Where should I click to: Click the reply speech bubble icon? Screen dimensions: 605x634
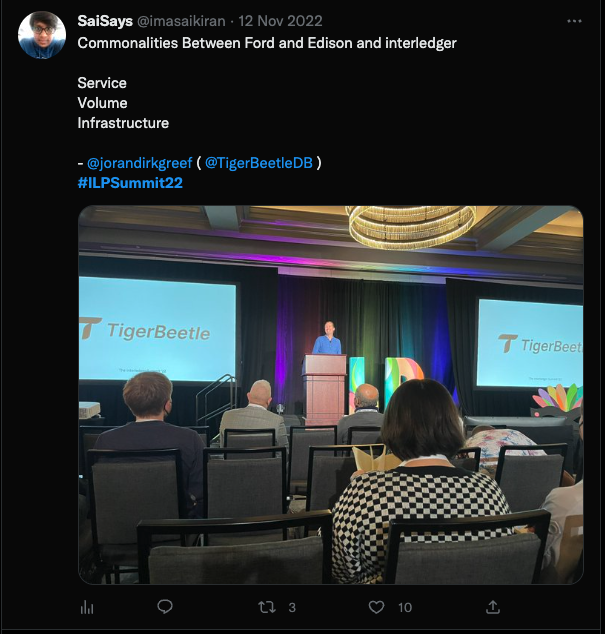click(x=165, y=607)
